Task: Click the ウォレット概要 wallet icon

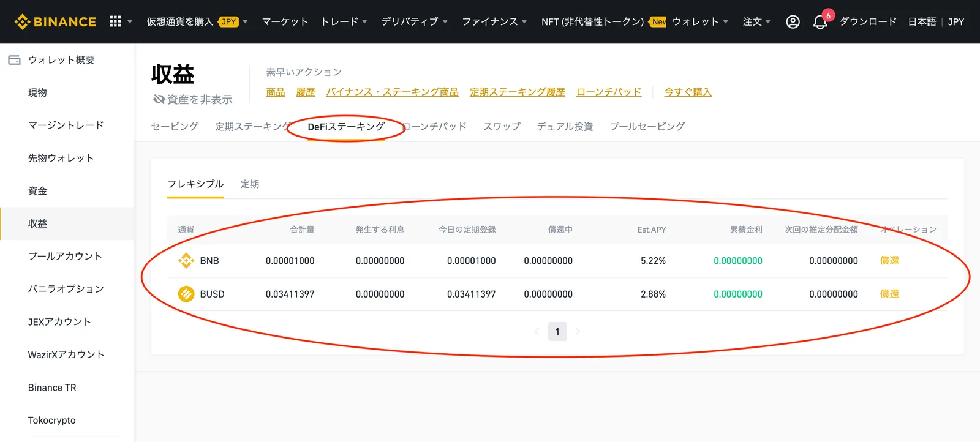Action: pyautogui.click(x=14, y=60)
